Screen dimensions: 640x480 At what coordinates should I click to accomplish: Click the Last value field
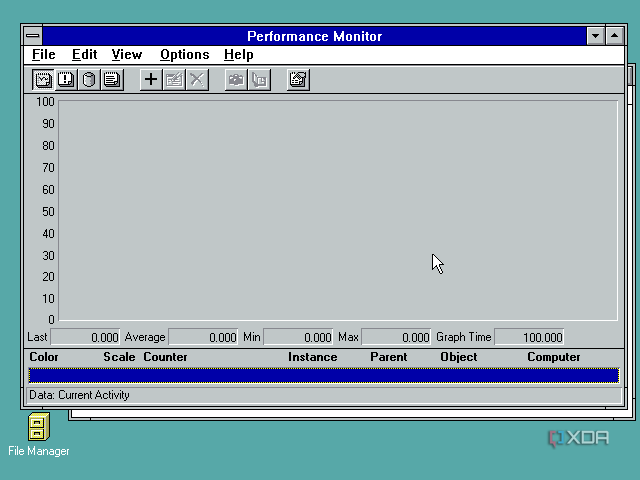click(85, 337)
